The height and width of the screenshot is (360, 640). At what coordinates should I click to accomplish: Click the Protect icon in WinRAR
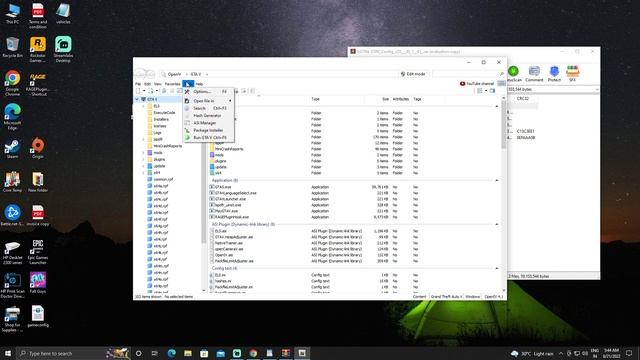tap(554, 74)
